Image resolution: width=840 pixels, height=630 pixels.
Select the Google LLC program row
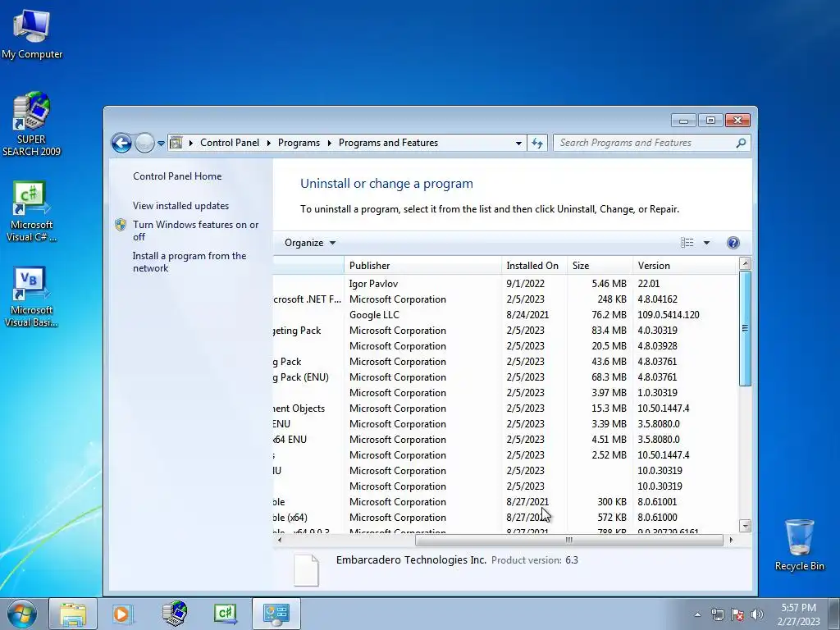(505, 314)
